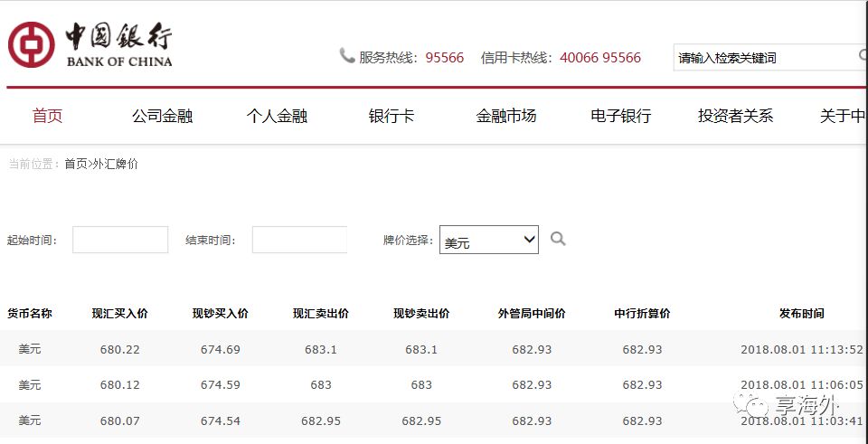This screenshot has width=868, height=444.
Task: Focus the 起始时间 start date field
Action: pyautogui.click(x=120, y=240)
